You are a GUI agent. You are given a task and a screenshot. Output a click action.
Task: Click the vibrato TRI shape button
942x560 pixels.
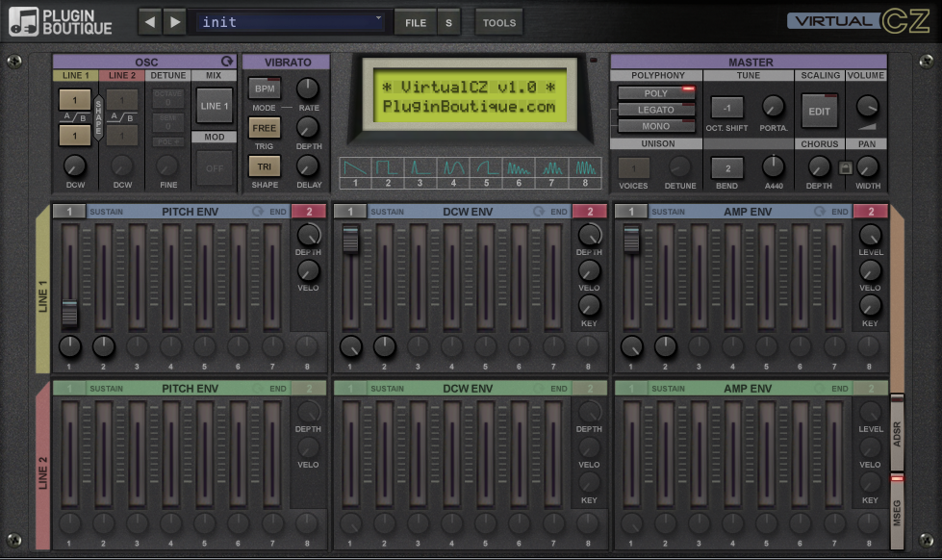pyautogui.click(x=264, y=165)
